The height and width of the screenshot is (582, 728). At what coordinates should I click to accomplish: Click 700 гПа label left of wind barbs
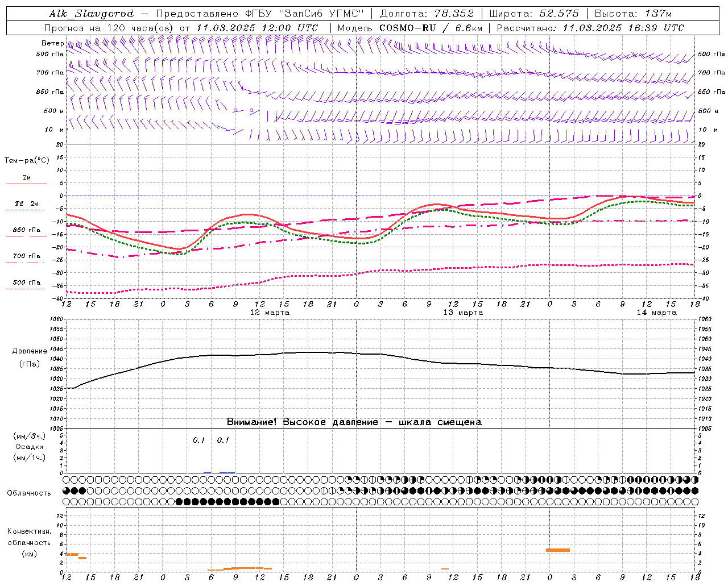point(50,73)
